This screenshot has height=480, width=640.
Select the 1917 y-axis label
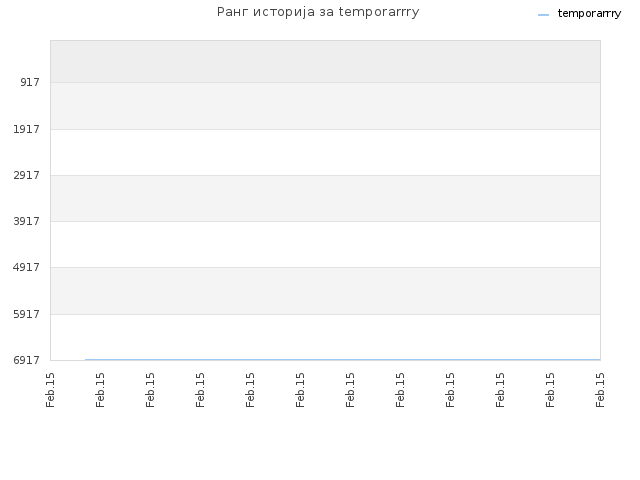pyautogui.click(x=26, y=129)
